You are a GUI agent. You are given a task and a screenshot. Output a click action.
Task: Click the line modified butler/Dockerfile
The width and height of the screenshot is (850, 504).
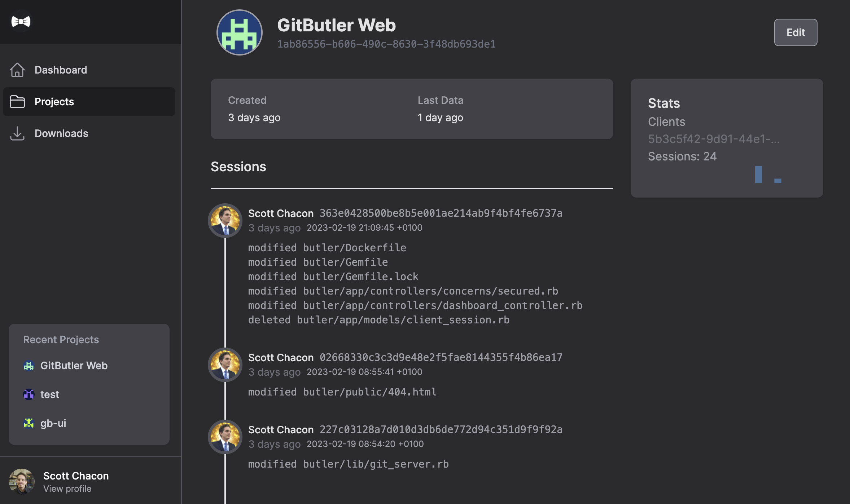(x=327, y=248)
